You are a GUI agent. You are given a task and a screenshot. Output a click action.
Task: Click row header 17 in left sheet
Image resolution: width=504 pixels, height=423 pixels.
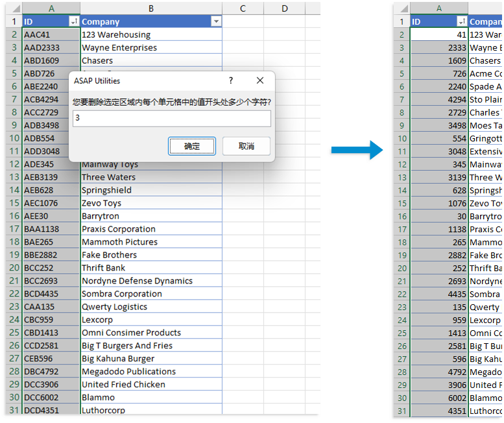pyautogui.click(x=14, y=229)
